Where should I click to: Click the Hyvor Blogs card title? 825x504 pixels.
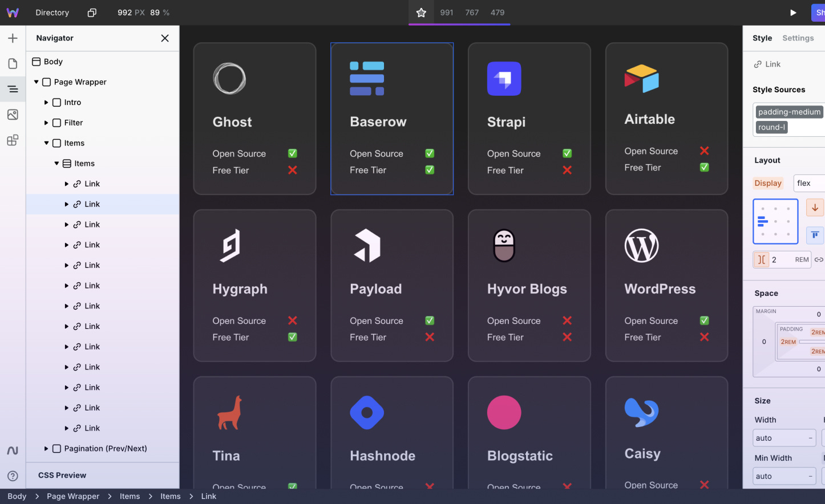pos(527,289)
